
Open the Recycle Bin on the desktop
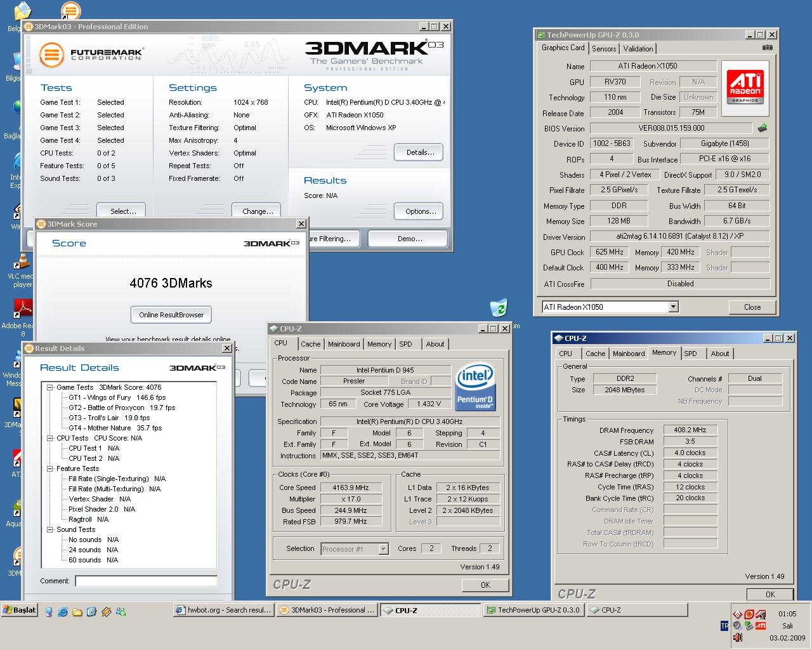point(499,308)
